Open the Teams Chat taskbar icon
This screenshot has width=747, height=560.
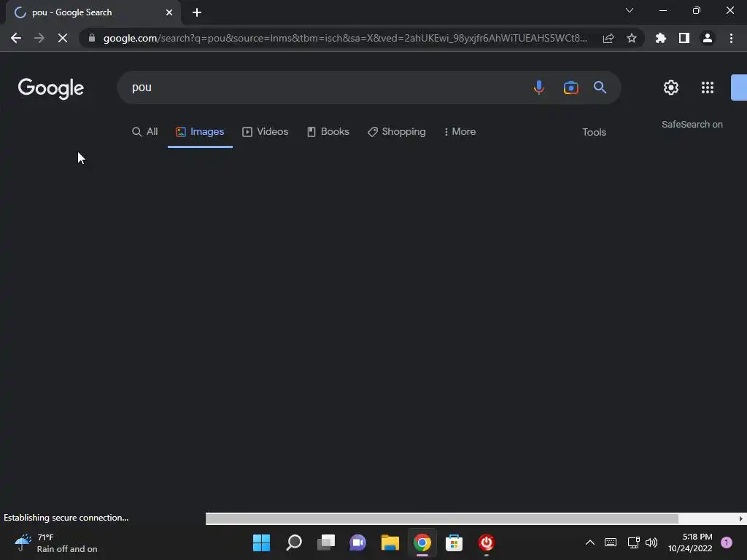pyautogui.click(x=357, y=542)
